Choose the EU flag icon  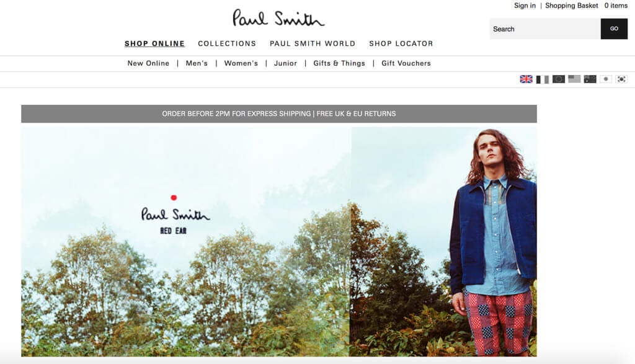pos(559,79)
